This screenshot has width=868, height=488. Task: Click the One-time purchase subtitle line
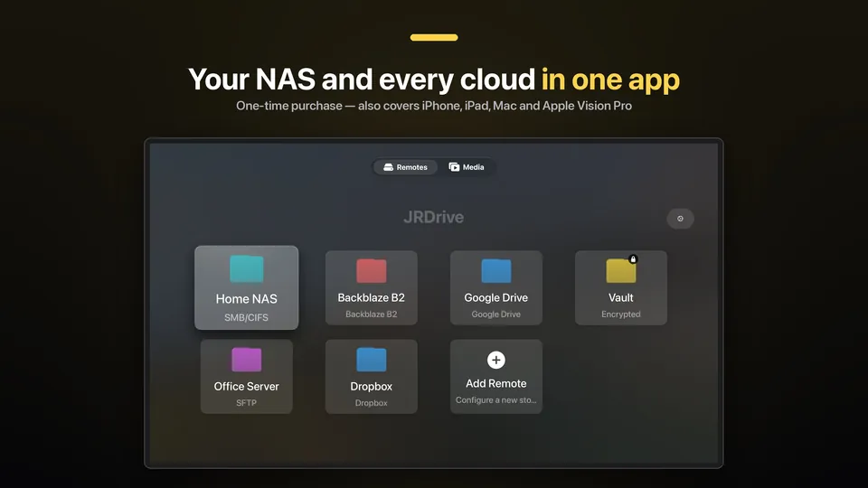point(434,106)
